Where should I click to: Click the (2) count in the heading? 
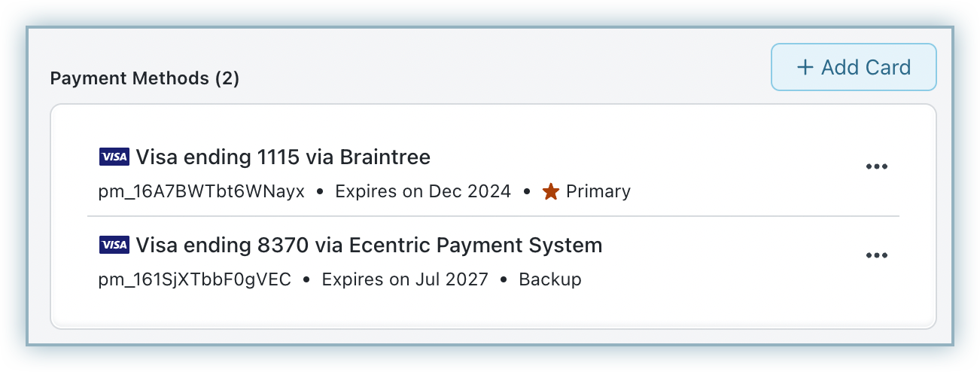tap(227, 78)
